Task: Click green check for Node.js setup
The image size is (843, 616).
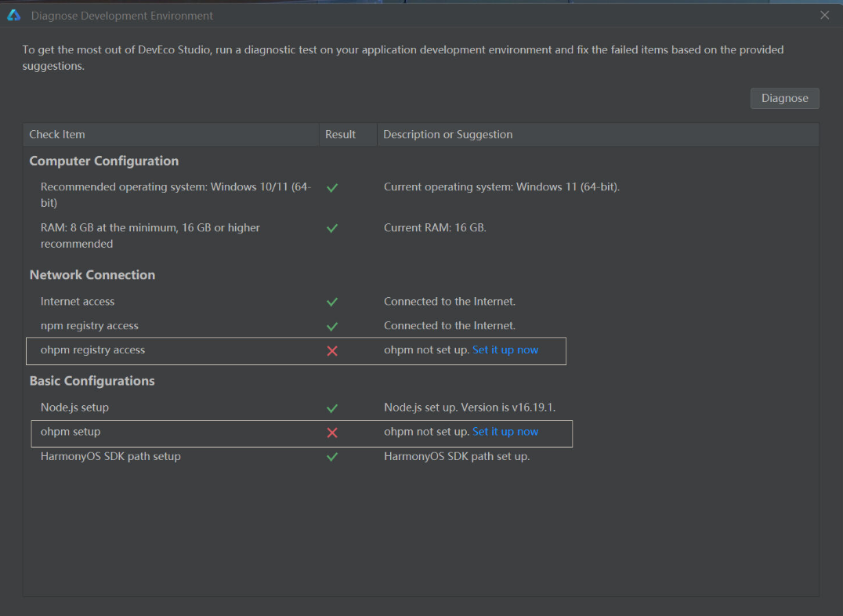Action: pyautogui.click(x=332, y=408)
